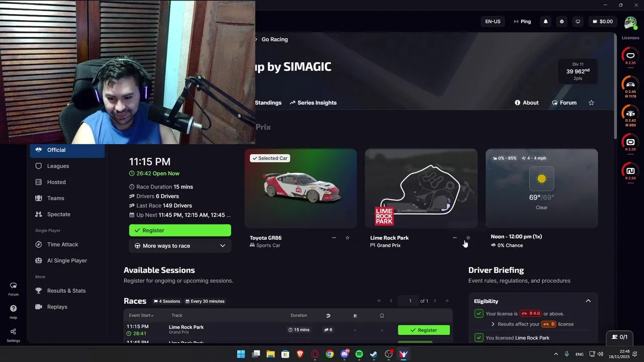Open the dirt oval license icon, fourth gauge

(x=630, y=143)
